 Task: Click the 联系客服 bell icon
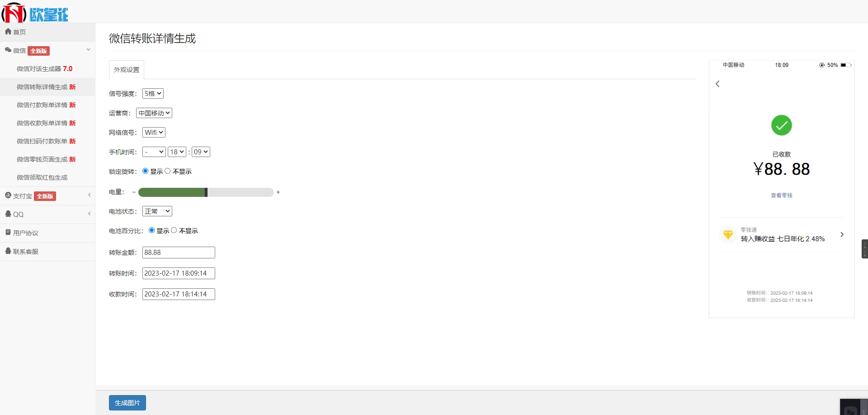[x=8, y=251]
